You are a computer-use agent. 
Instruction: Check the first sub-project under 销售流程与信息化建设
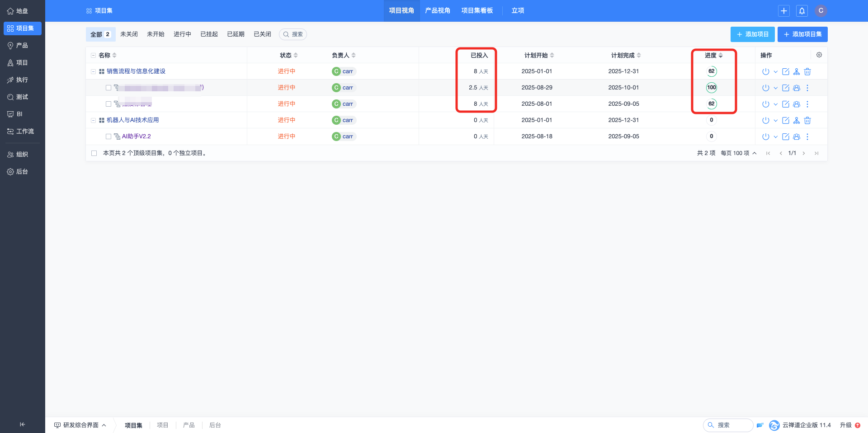point(108,88)
